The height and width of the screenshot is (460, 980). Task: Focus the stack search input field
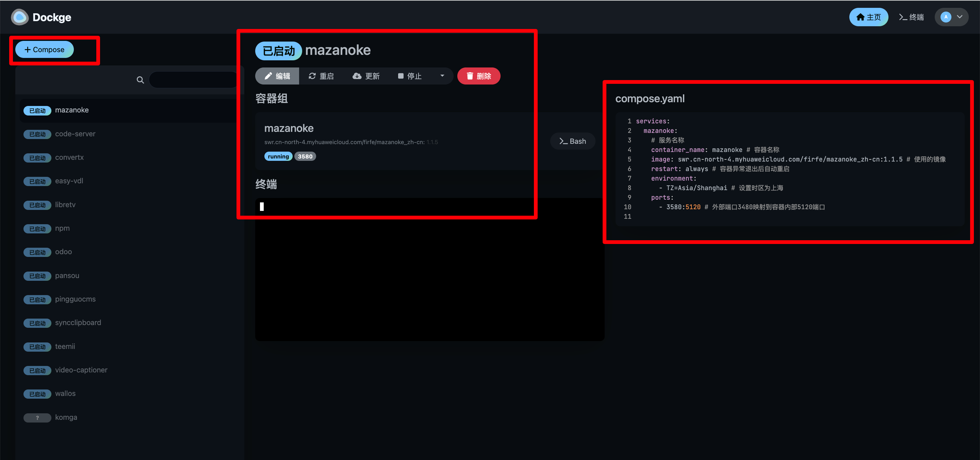point(193,80)
